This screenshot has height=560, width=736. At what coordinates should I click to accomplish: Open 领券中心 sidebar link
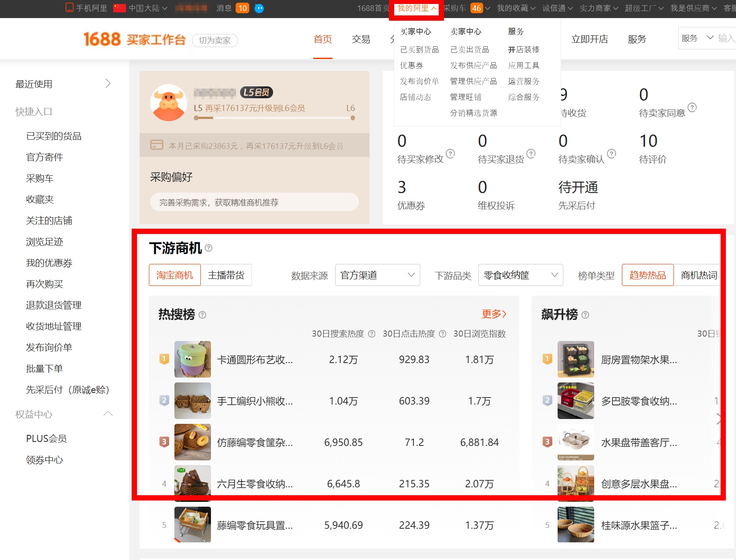tap(44, 460)
